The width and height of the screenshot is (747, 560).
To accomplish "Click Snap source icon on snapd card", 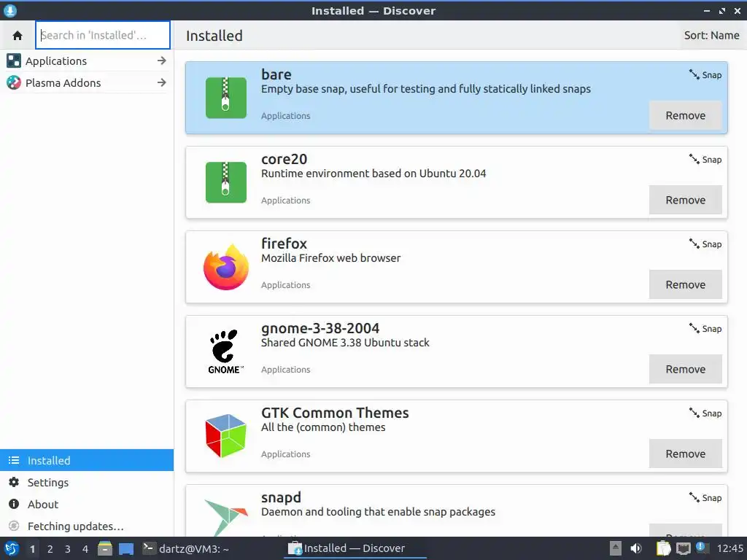I will 694,497.
